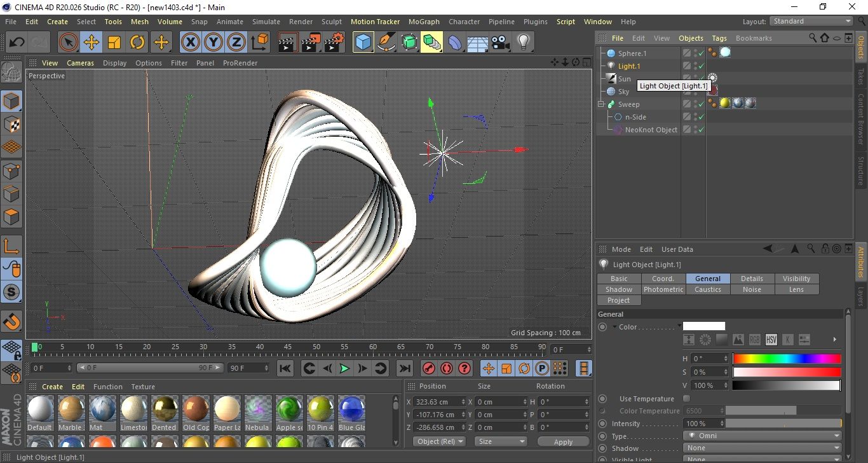Image resolution: width=868 pixels, height=463 pixels.
Task: Click the hue rainbow slider bar
Action: coord(787,359)
